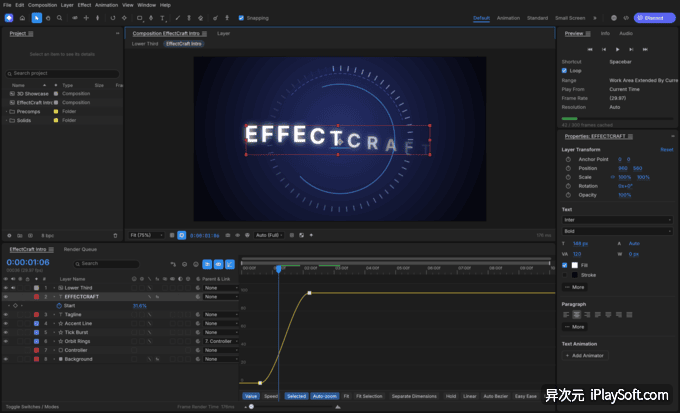
Task: Expand the Precomps folder
Action: click(x=7, y=111)
